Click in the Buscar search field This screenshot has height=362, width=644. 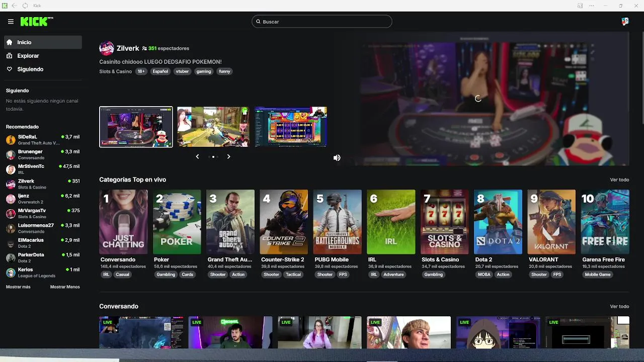click(x=322, y=22)
